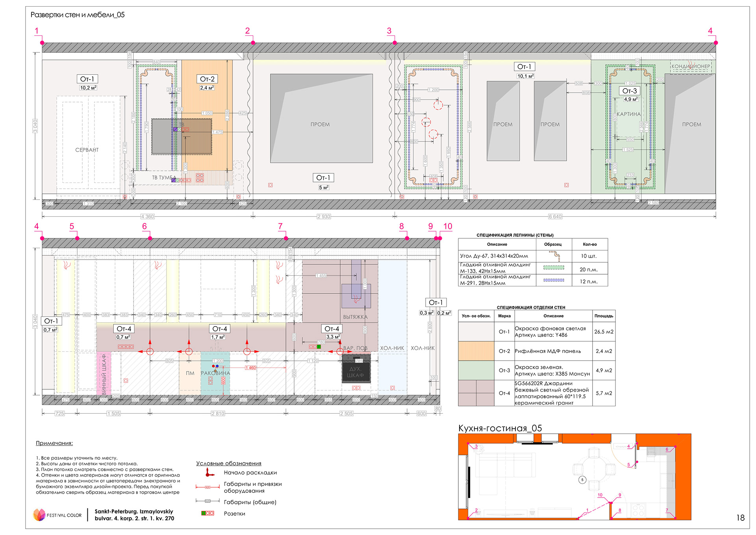Click the pink 'ВИННЫЙ ШКАФ' label
This screenshot has height=535, width=756.
[104, 374]
